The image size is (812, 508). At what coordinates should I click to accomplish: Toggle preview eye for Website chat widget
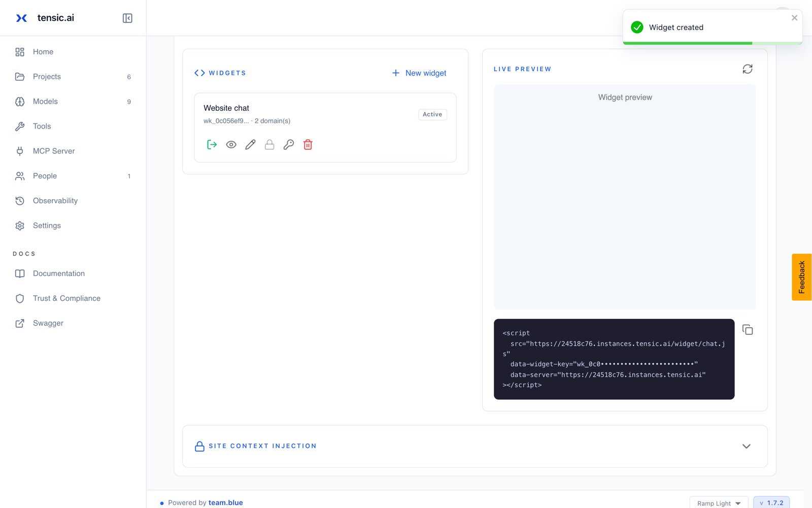tap(231, 145)
